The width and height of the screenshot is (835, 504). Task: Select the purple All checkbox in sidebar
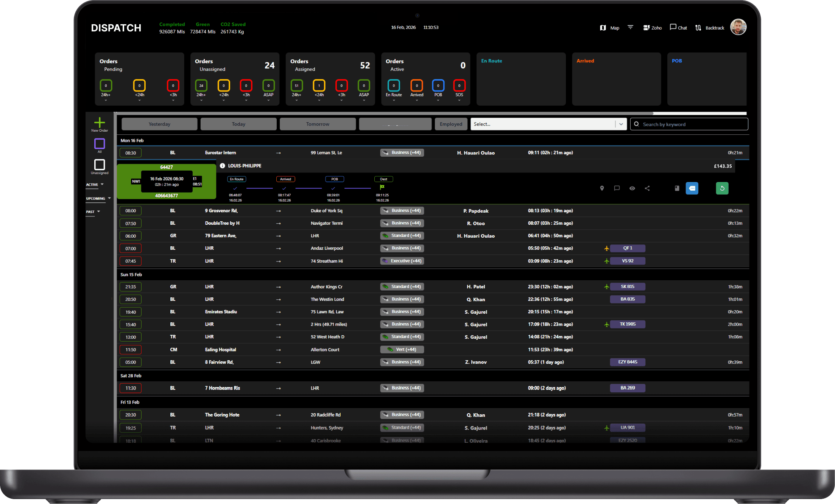click(x=100, y=144)
